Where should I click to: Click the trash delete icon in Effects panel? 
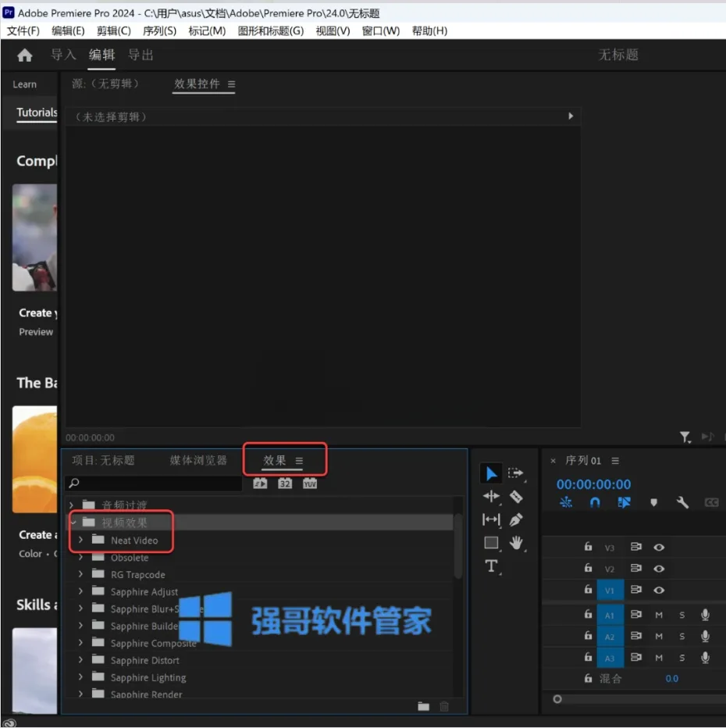click(x=444, y=706)
